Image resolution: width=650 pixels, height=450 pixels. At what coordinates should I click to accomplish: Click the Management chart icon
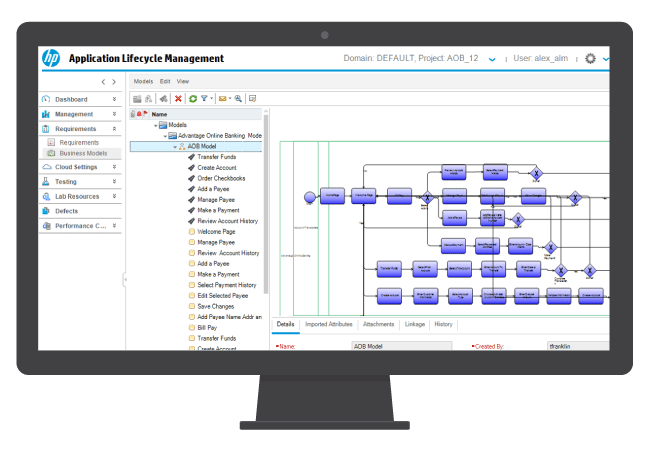click(46, 114)
